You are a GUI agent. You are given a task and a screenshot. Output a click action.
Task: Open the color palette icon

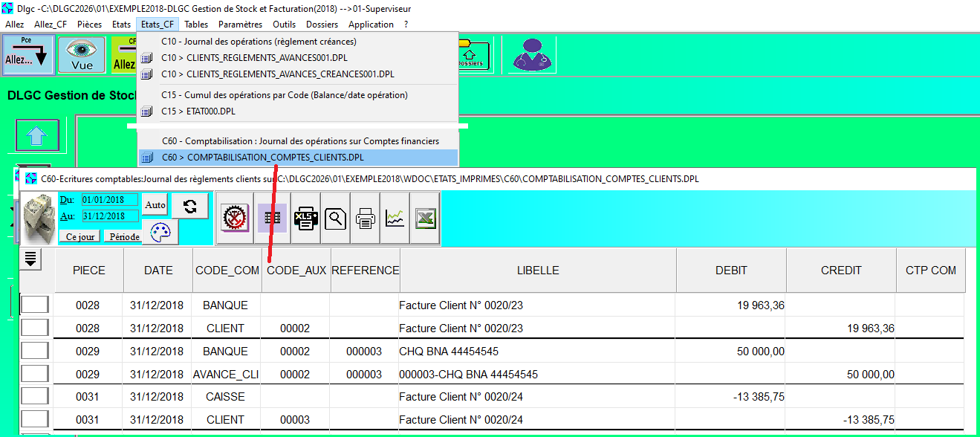[160, 232]
